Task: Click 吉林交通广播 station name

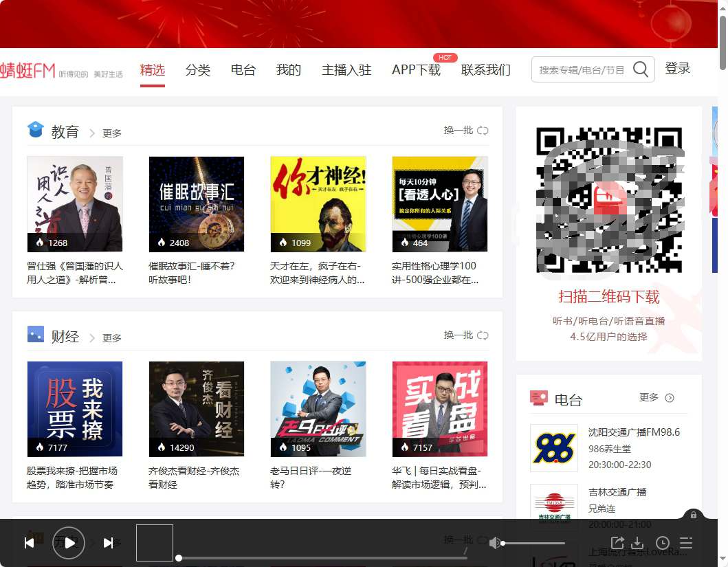Action: (617, 492)
